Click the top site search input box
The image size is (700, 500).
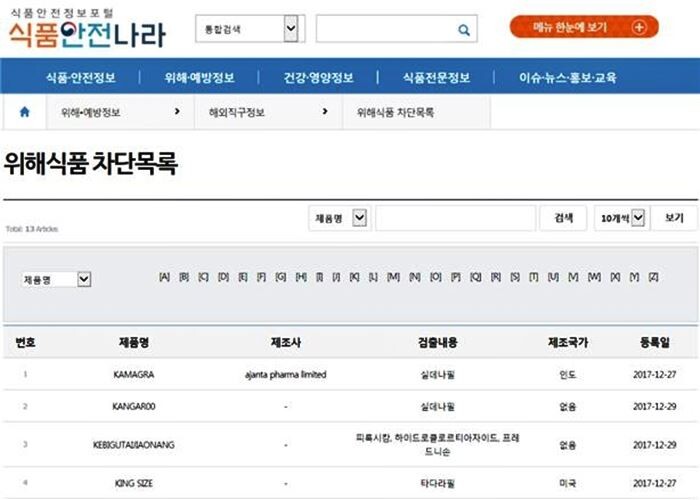click(x=383, y=30)
